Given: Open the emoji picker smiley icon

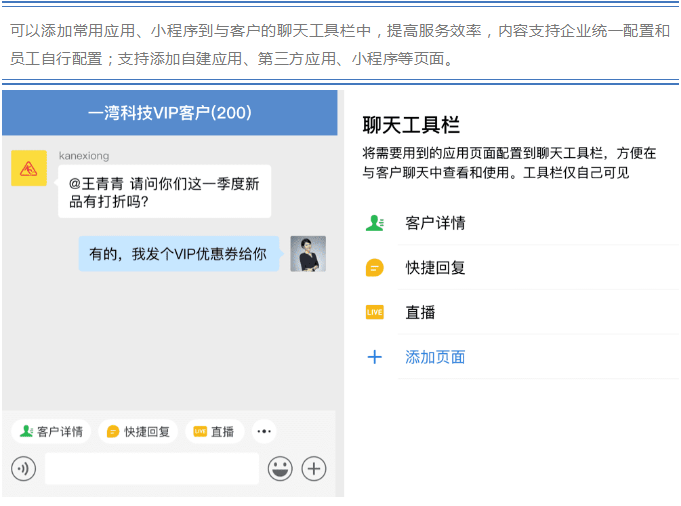Looking at the screenshot, I should click(280, 469).
